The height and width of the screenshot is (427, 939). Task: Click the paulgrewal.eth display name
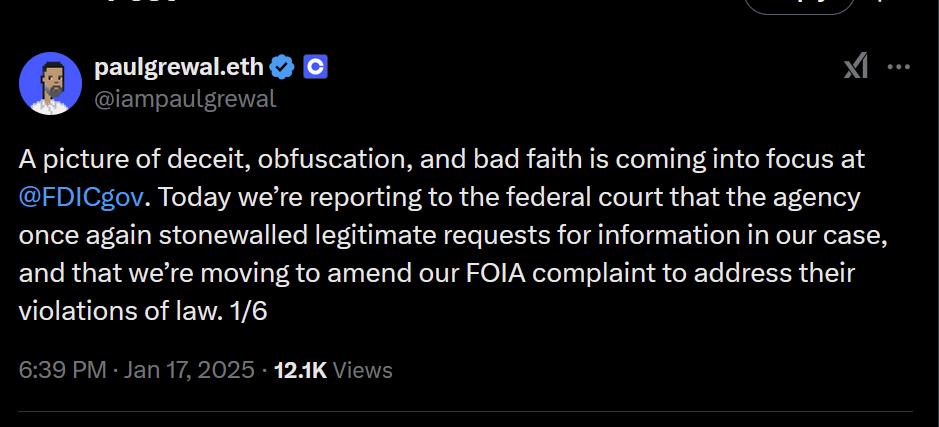pyautogui.click(x=179, y=68)
